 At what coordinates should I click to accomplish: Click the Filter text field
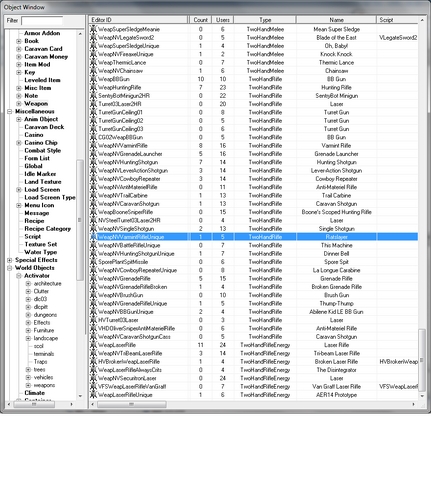[42, 21]
